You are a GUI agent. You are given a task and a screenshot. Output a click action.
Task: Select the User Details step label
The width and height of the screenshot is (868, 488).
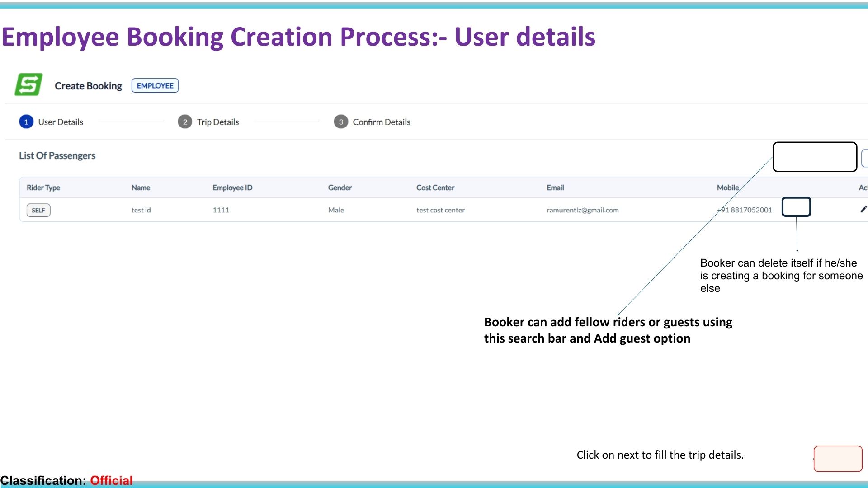[x=61, y=122]
